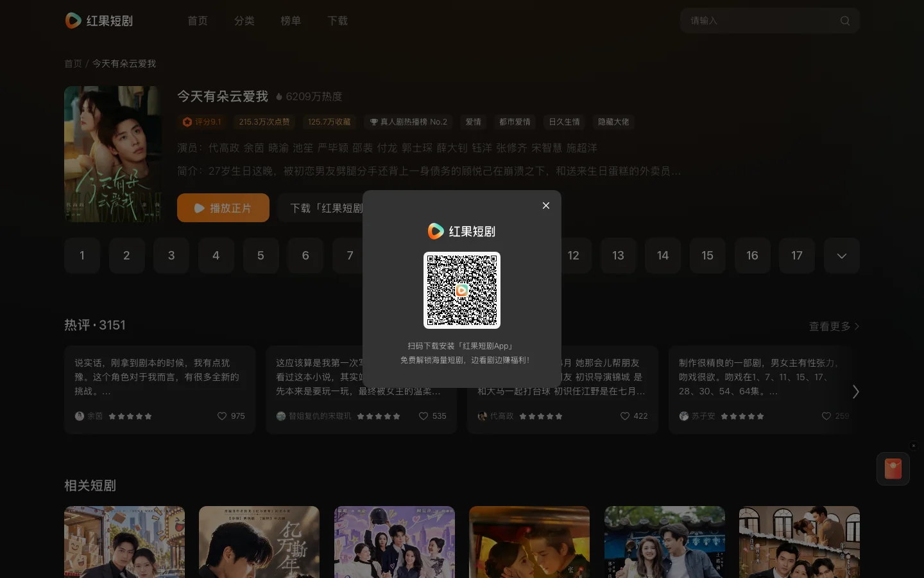
Task: Click the 爱情 genre tag
Action: click(474, 122)
